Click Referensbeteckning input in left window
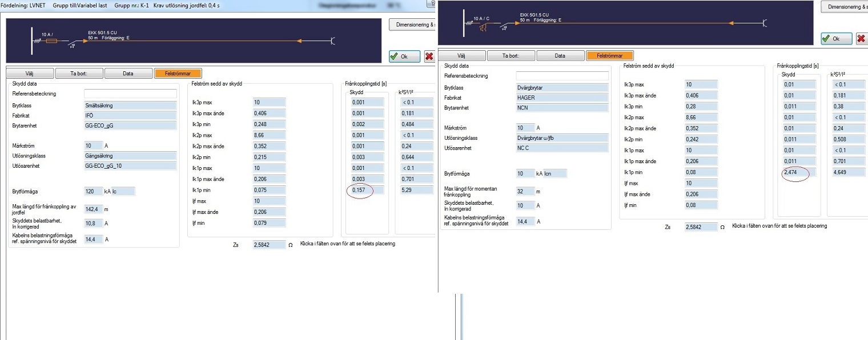Screen dimensions: 868x340 click(130, 93)
